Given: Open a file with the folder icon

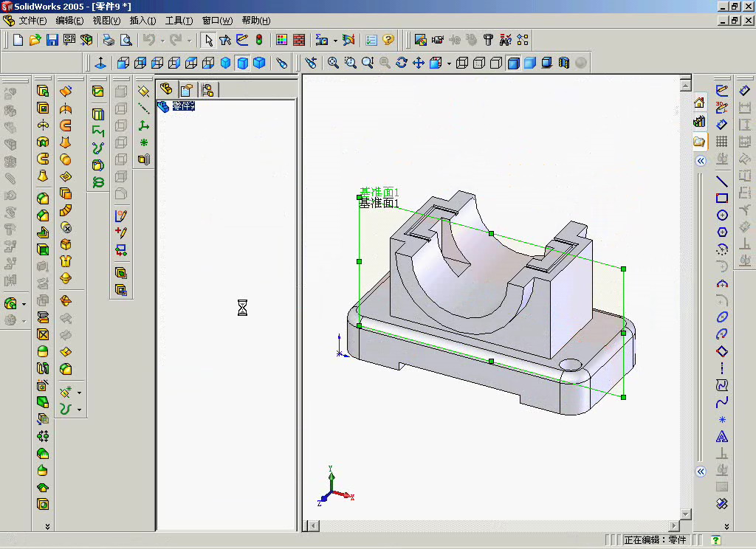Looking at the screenshot, I should tap(35, 40).
